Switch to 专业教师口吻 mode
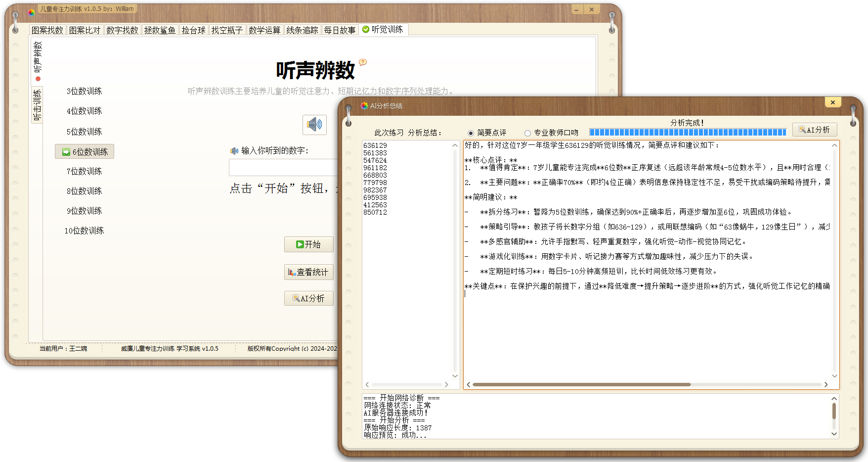 point(528,133)
